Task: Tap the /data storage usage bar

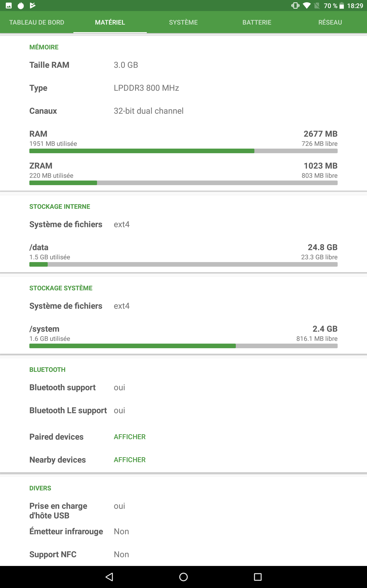Action: point(183,264)
